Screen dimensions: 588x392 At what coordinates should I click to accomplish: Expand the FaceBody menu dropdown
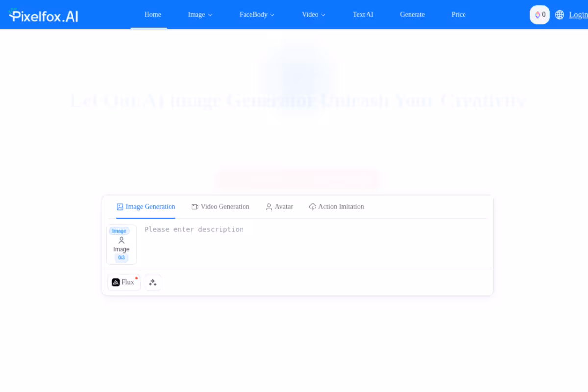(257, 15)
